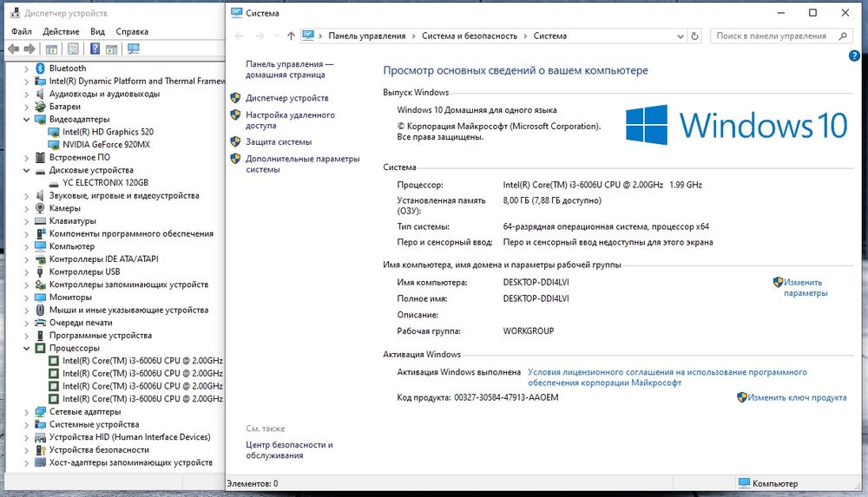The width and height of the screenshot is (868, 497).
Task: Open Диспетчер устройств link in System sidebar
Action: 286,98
